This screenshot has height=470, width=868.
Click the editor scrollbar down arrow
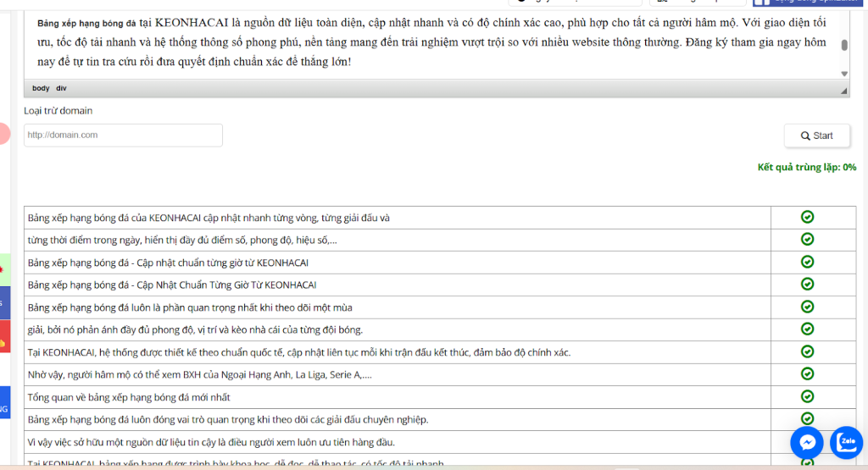[844, 74]
